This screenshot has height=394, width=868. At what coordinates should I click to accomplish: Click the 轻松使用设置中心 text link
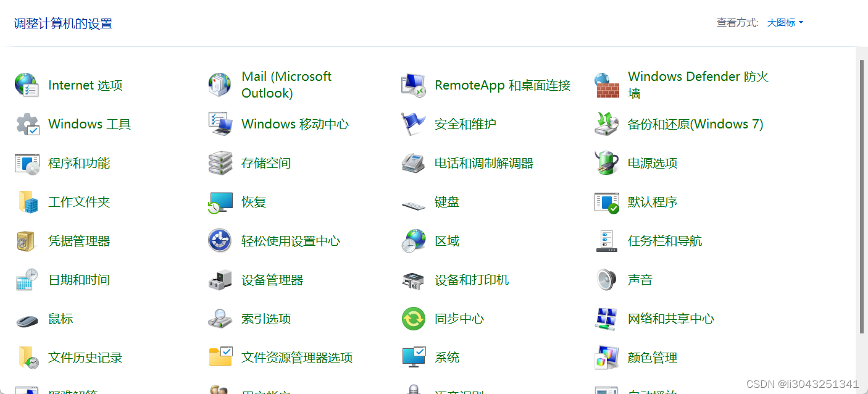click(x=291, y=241)
